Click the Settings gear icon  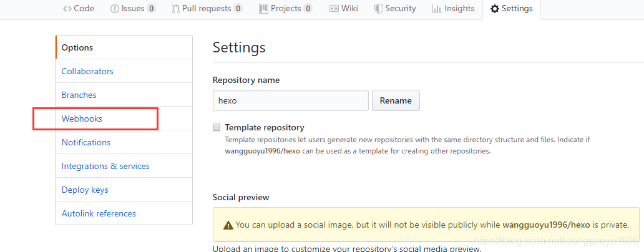pyautogui.click(x=495, y=9)
